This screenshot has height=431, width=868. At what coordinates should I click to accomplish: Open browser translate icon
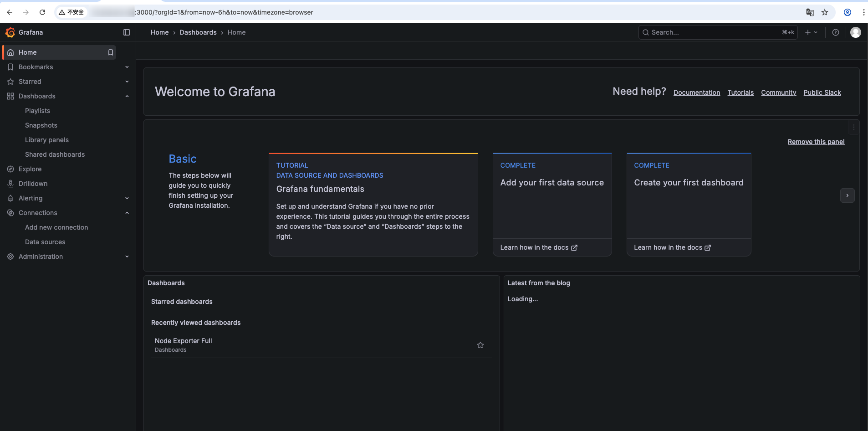tap(810, 12)
